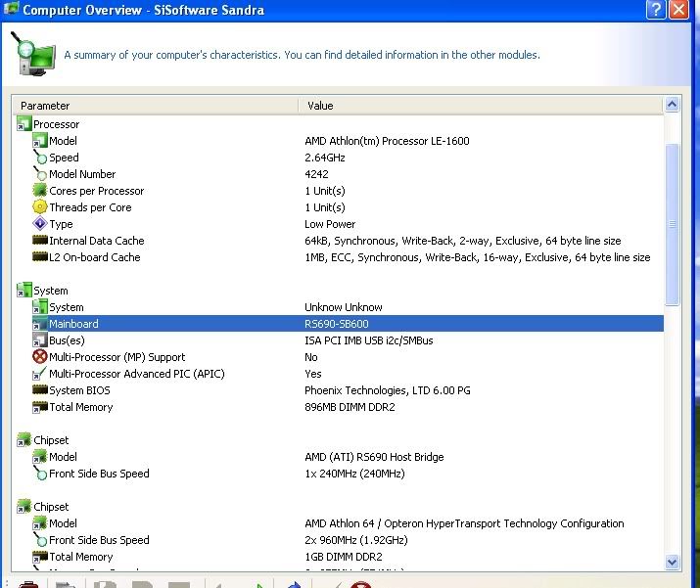Click the blue diamond icon beside Type
The image size is (700, 588).
[x=40, y=224]
